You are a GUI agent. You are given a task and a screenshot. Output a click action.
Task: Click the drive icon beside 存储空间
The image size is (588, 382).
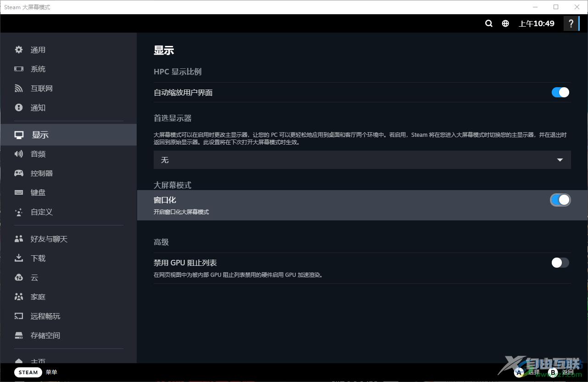(19, 335)
